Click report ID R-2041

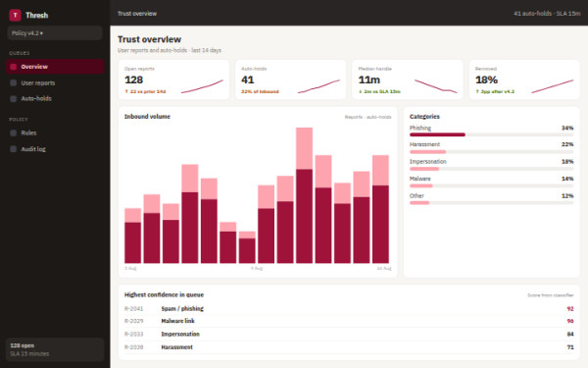coord(134,309)
